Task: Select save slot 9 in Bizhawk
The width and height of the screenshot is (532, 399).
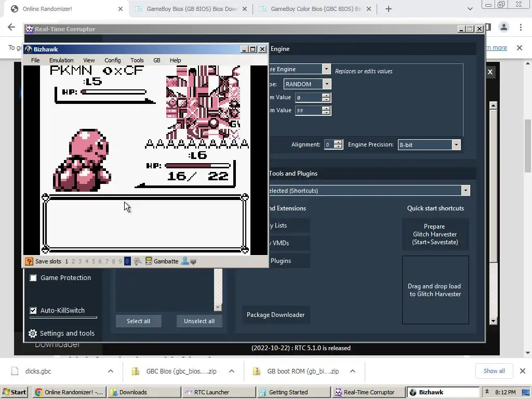Action: click(x=120, y=262)
